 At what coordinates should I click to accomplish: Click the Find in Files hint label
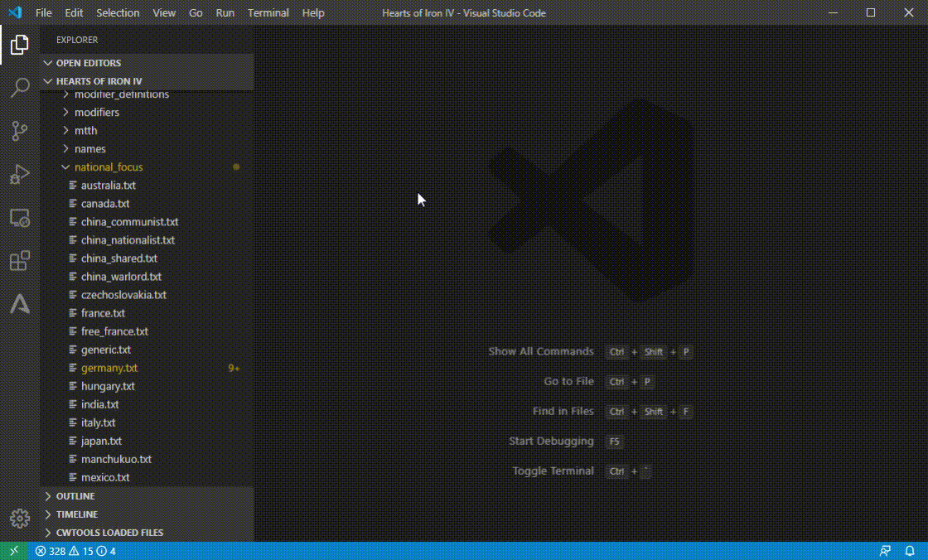click(563, 411)
